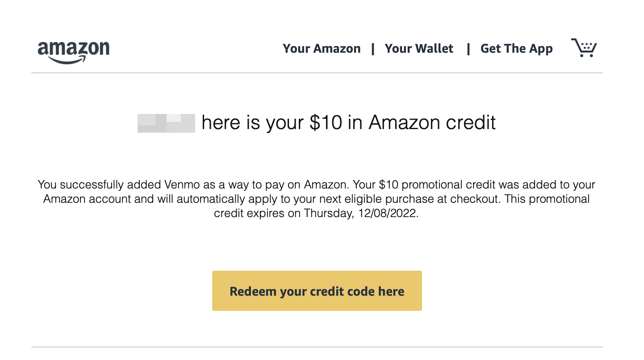644x360 pixels.
Task: Select Get The App in the top navigation
Action: pyautogui.click(x=516, y=48)
